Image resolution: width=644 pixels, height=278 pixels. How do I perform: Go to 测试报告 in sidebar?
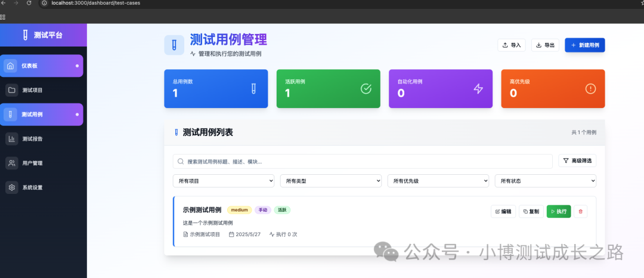click(42, 139)
